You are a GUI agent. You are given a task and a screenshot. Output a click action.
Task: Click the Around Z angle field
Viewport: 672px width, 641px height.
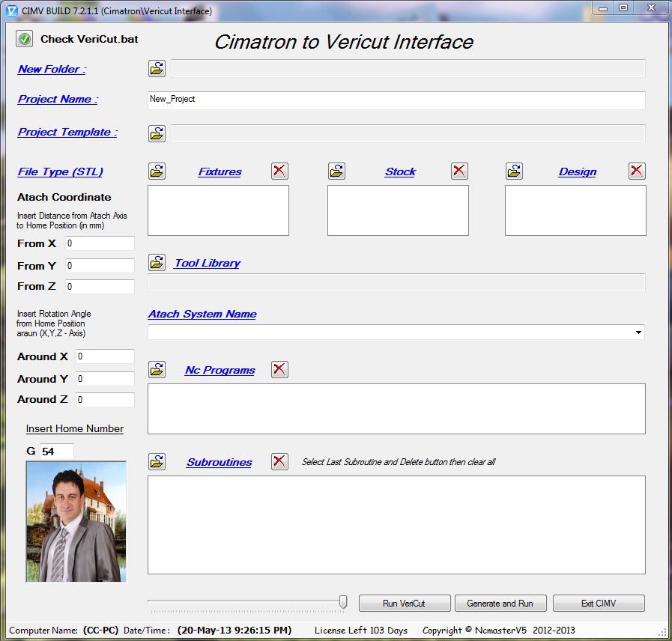click(x=105, y=400)
